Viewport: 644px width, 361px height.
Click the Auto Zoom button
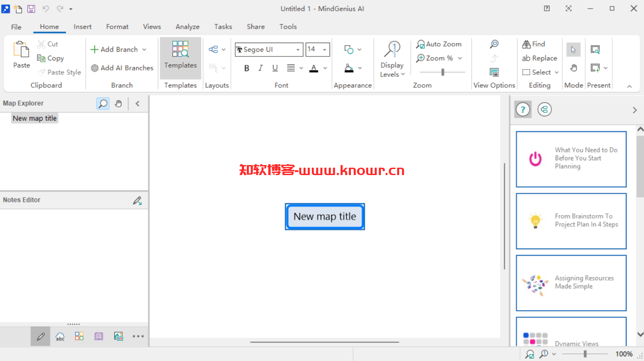tap(439, 44)
